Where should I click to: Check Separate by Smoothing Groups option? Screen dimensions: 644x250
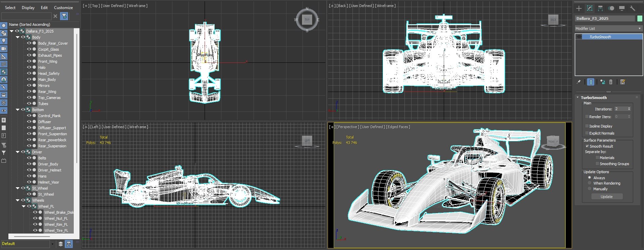click(597, 164)
